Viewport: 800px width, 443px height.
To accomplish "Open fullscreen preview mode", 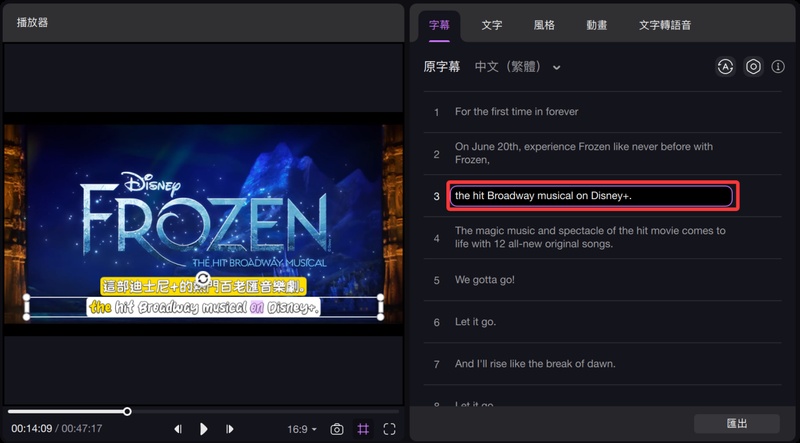I will [389, 429].
